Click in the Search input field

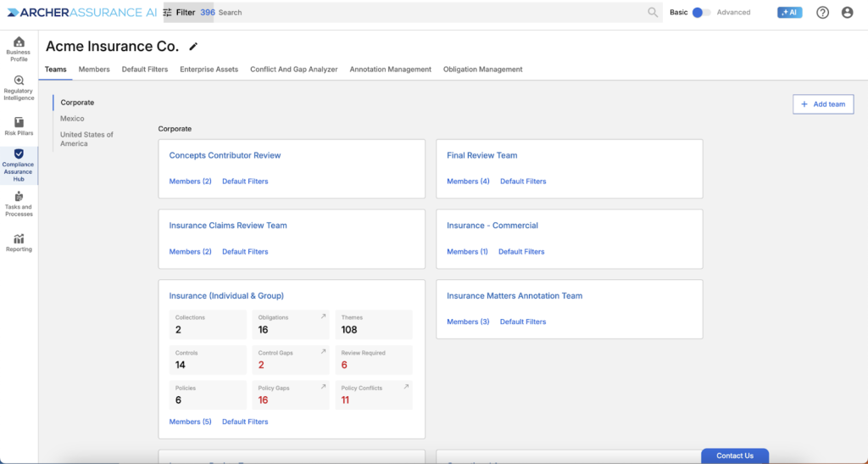431,12
